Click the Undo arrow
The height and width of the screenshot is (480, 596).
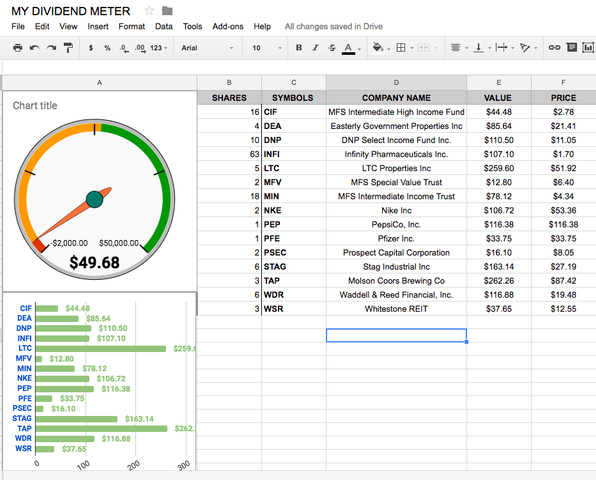35,48
